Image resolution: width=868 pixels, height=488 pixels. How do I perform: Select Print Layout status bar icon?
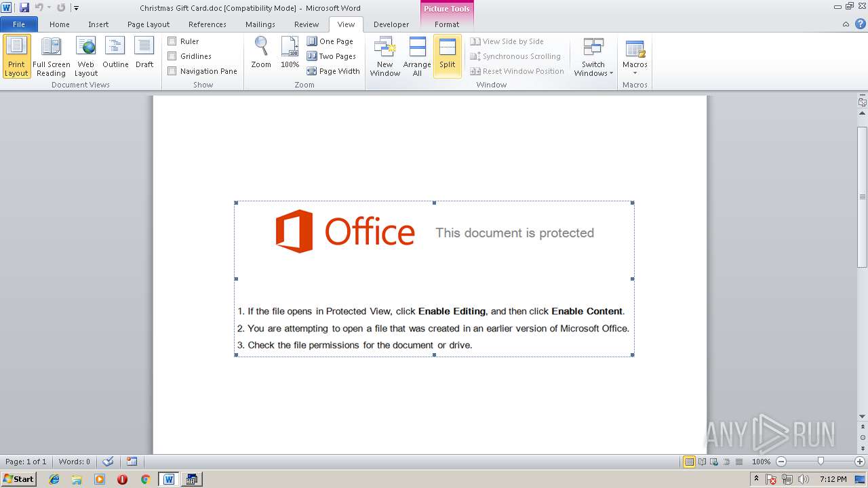click(690, 462)
